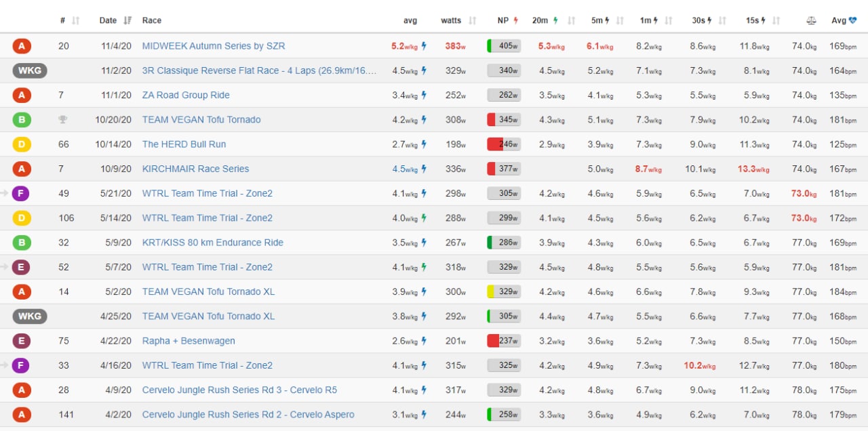Click the 10.2w/kg 30s value
The height and width of the screenshot is (431, 868).
tap(699, 366)
